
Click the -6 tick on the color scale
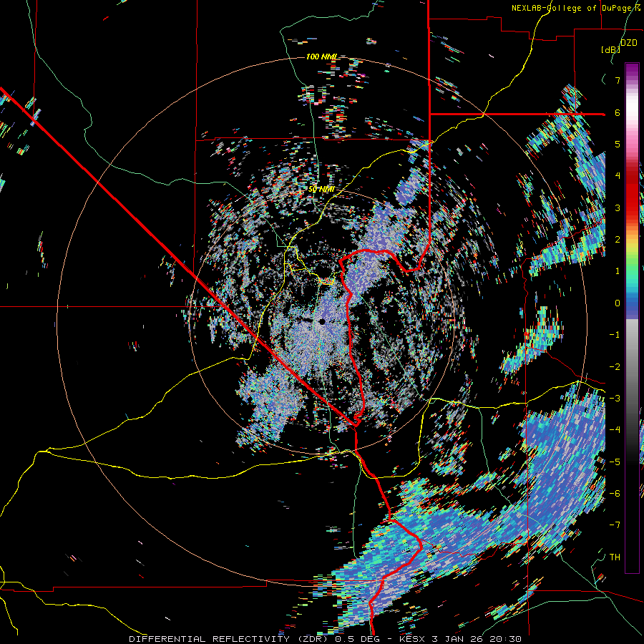pos(615,494)
